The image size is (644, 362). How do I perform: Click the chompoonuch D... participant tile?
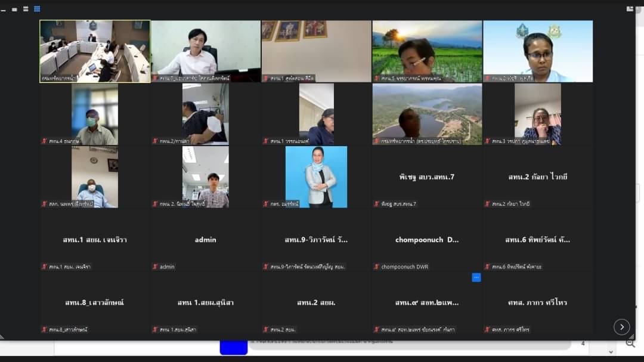pyautogui.click(x=427, y=240)
